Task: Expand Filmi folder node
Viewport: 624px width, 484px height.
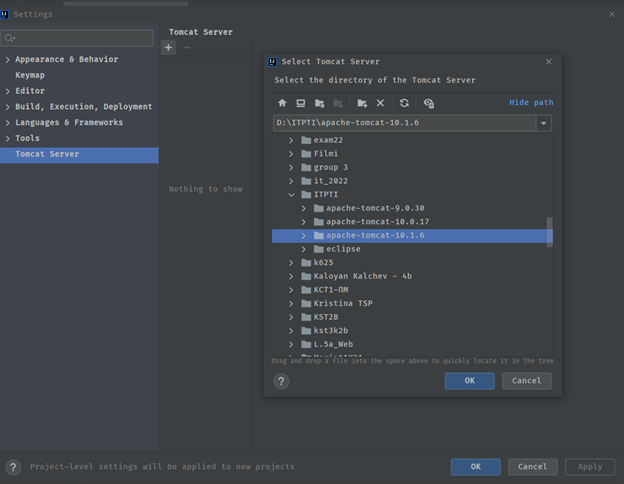Action: (291, 154)
